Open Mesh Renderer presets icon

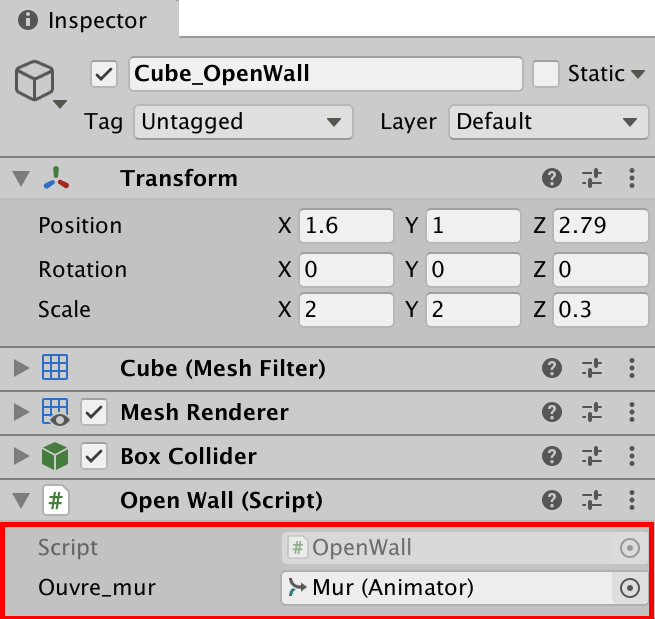click(592, 413)
